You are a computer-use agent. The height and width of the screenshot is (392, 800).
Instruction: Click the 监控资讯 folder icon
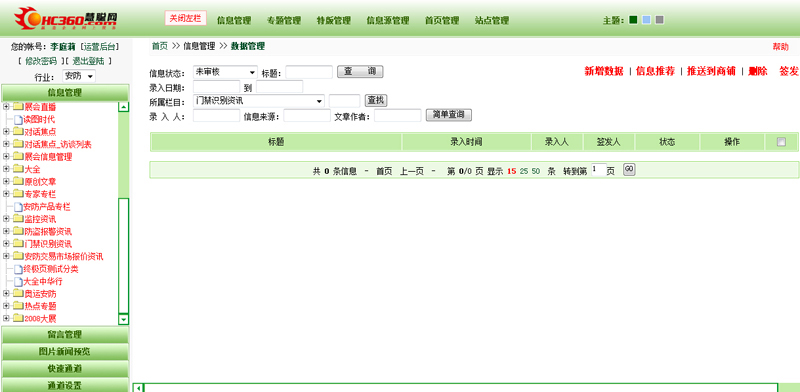point(18,219)
